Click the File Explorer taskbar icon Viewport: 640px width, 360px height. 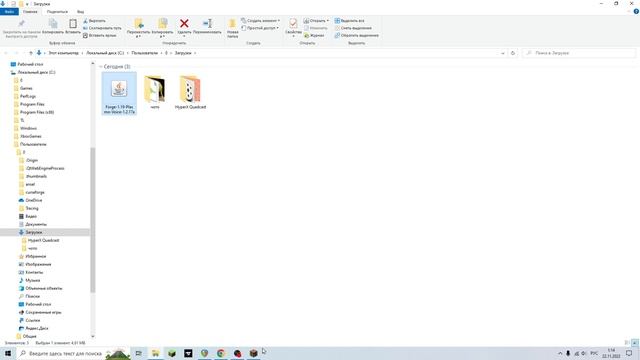155,353
